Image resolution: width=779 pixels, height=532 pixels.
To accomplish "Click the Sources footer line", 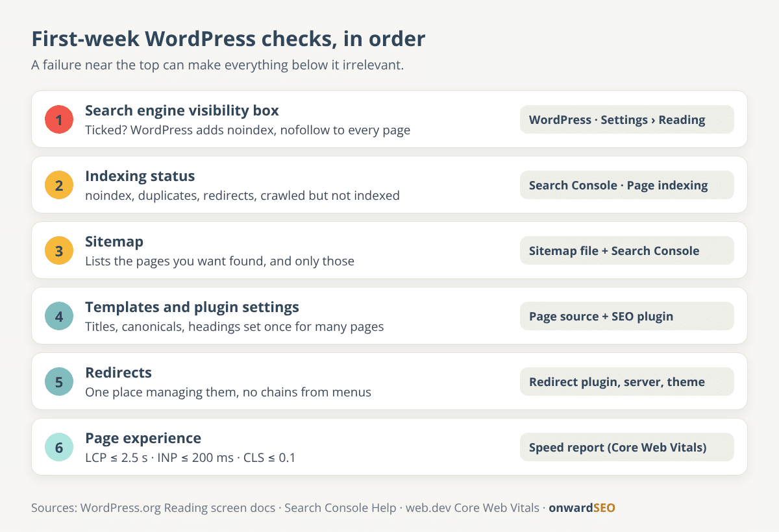I will 323,508.
